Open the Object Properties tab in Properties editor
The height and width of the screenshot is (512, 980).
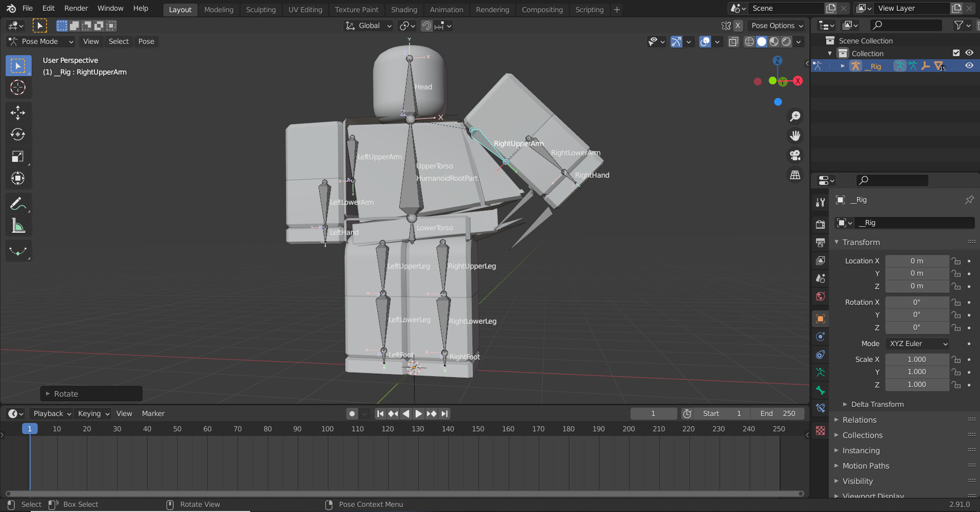pyautogui.click(x=820, y=318)
